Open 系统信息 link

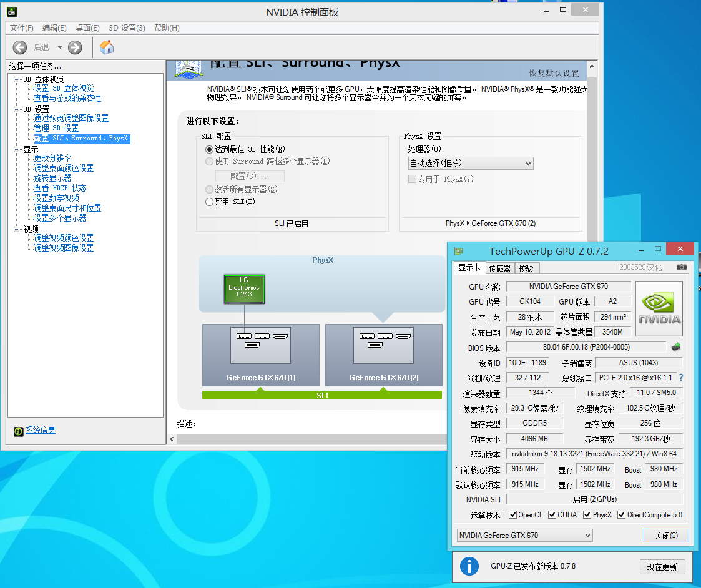pos(40,430)
